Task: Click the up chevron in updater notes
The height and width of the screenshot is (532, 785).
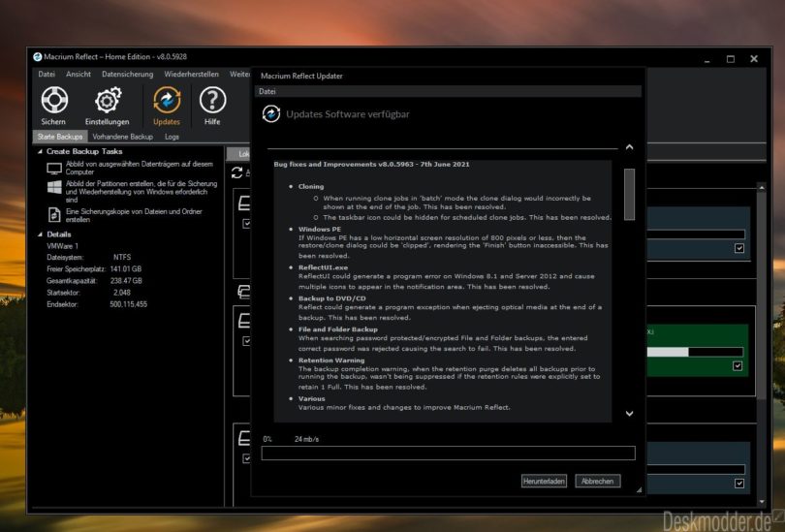Action: (629, 147)
